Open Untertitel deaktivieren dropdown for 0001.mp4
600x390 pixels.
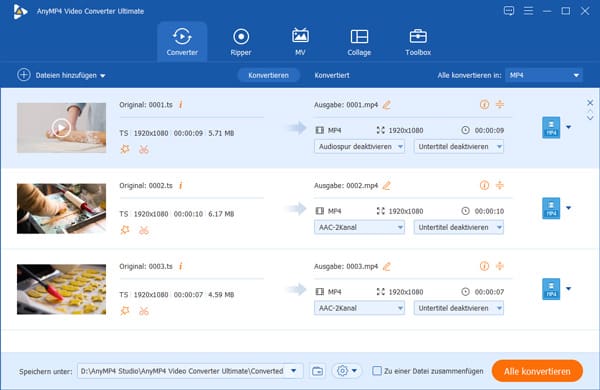click(x=459, y=147)
